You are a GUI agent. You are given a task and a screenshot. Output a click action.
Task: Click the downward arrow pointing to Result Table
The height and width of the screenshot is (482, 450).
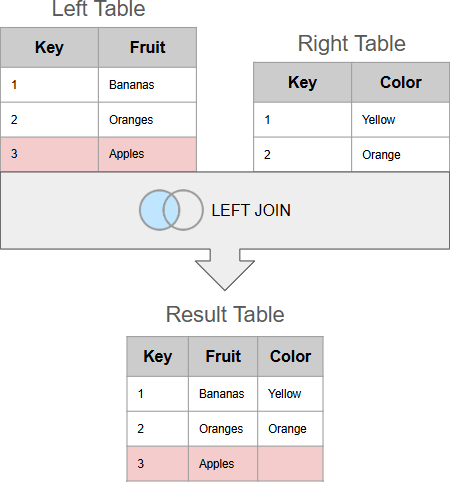(x=225, y=270)
